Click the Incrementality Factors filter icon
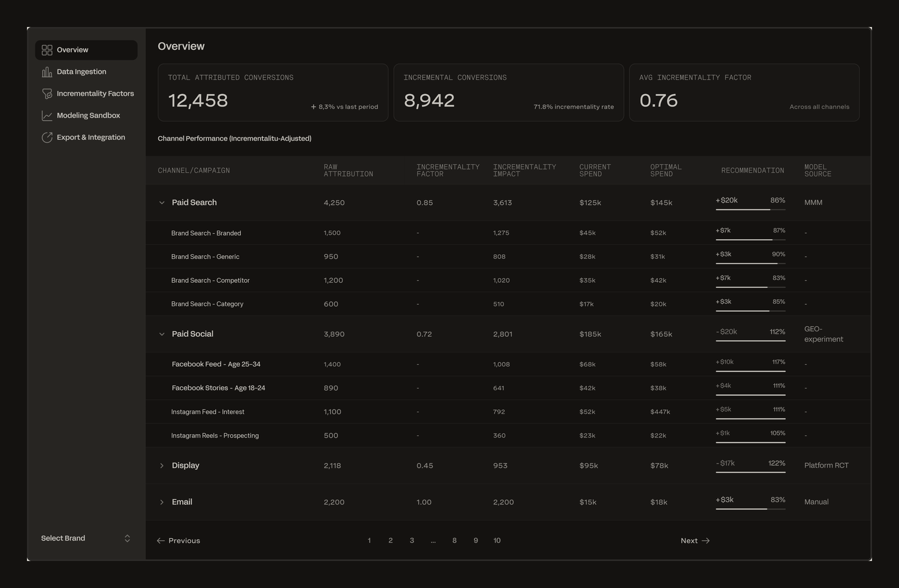Screen dimensions: 899x588 pos(47,94)
